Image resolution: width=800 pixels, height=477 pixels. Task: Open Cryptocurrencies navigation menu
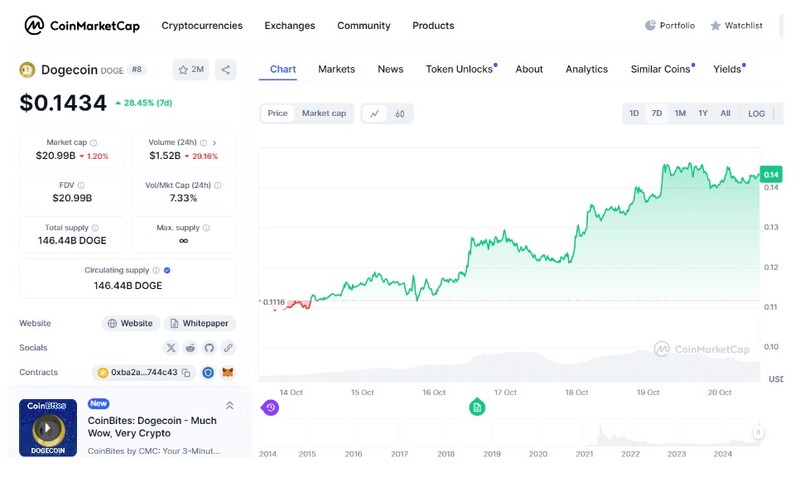(202, 26)
